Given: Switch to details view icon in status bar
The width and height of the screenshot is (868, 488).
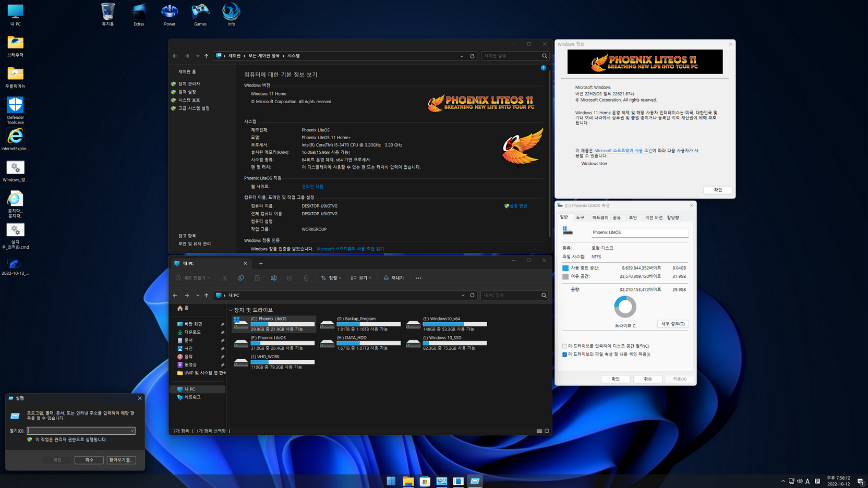Looking at the screenshot, I should click(539, 431).
